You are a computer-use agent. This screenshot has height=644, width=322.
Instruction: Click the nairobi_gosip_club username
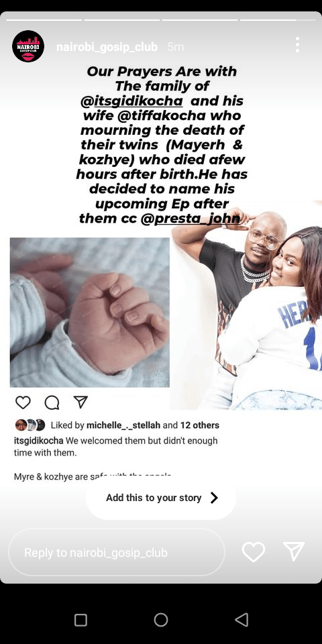107,47
